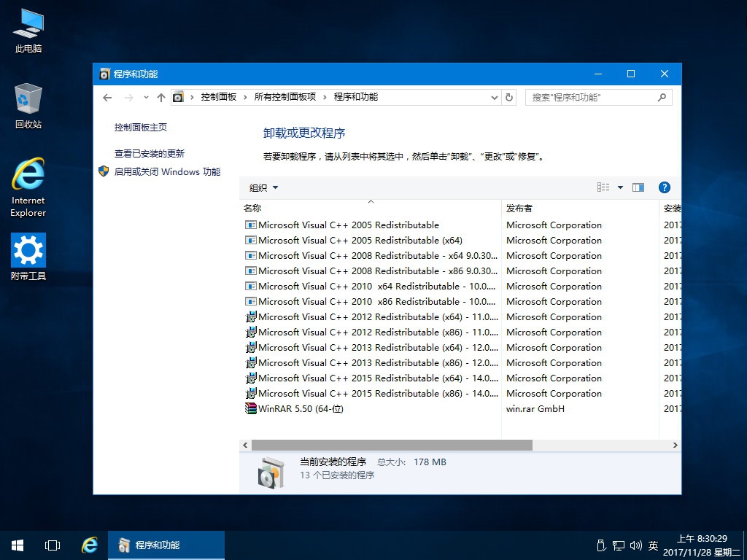The width and height of the screenshot is (747, 560).
Task: Change view using the view layout icon
Action: tap(603, 187)
